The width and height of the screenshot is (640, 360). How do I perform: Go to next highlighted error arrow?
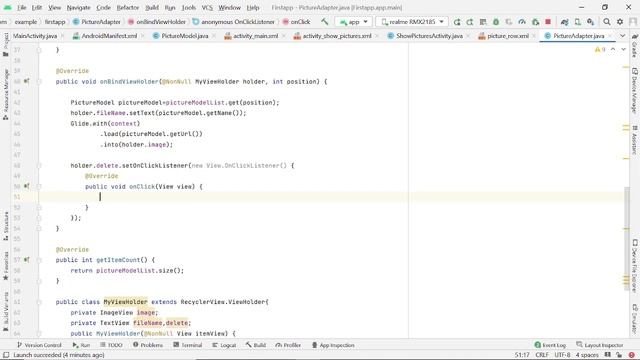click(x=623, y=49)
